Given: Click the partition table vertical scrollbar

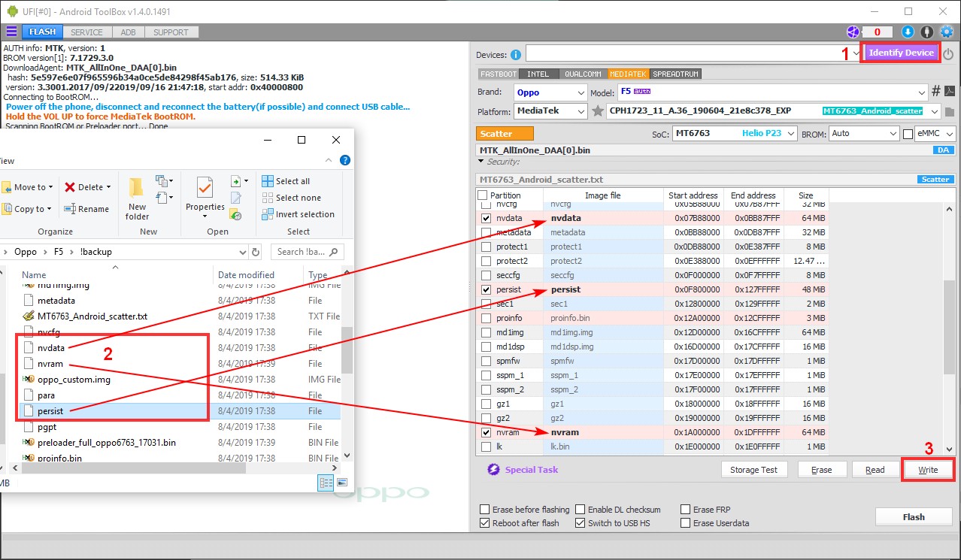Looking at the screenshot, I should (950, 328).
